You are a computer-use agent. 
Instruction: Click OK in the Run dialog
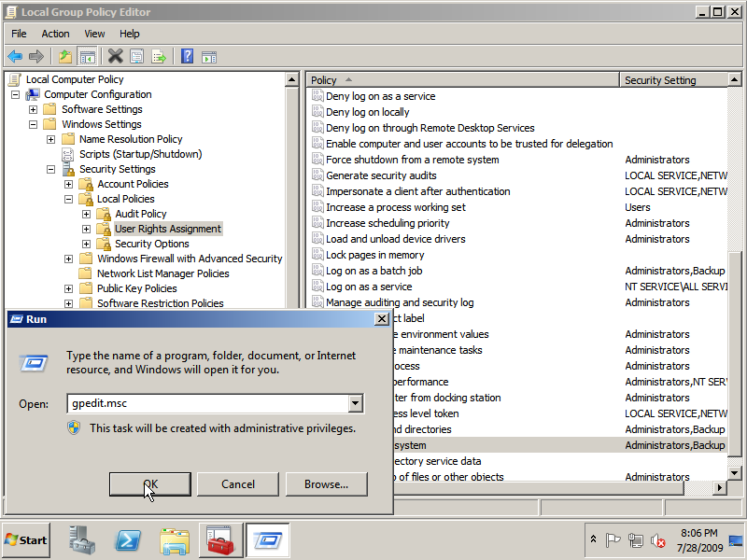[150, 484]
